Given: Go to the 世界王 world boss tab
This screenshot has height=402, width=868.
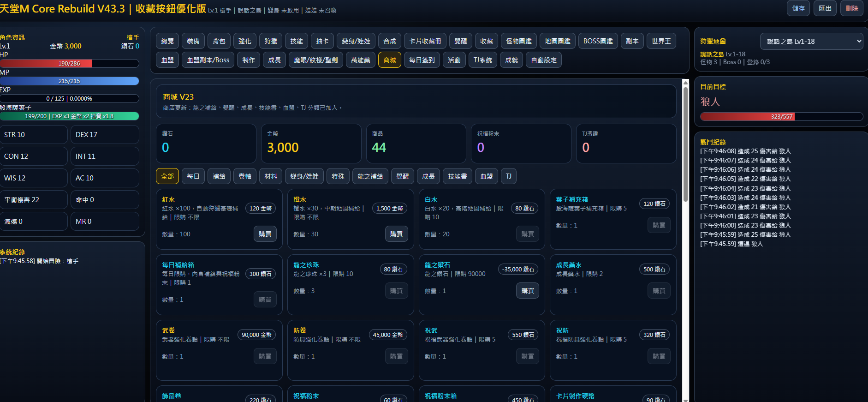Looking at the screenshot, I should click(x=661, y=41).
